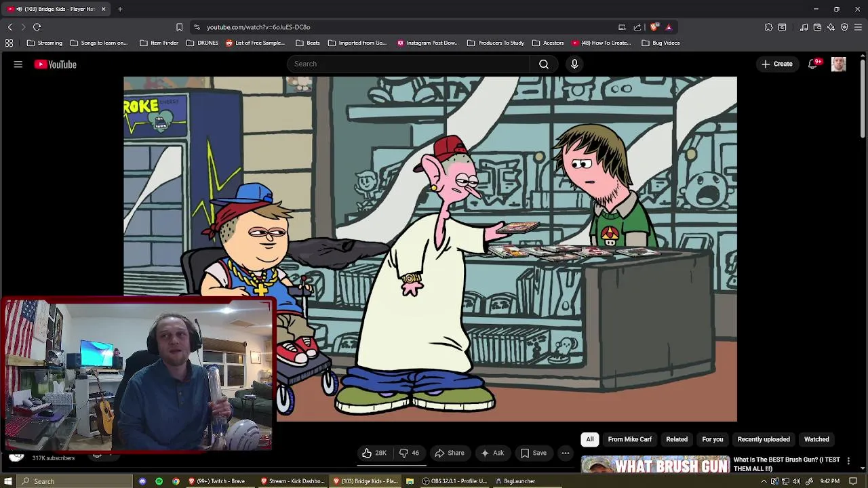
Task: Open more actions ellipsis below the video
Action: 566,453
